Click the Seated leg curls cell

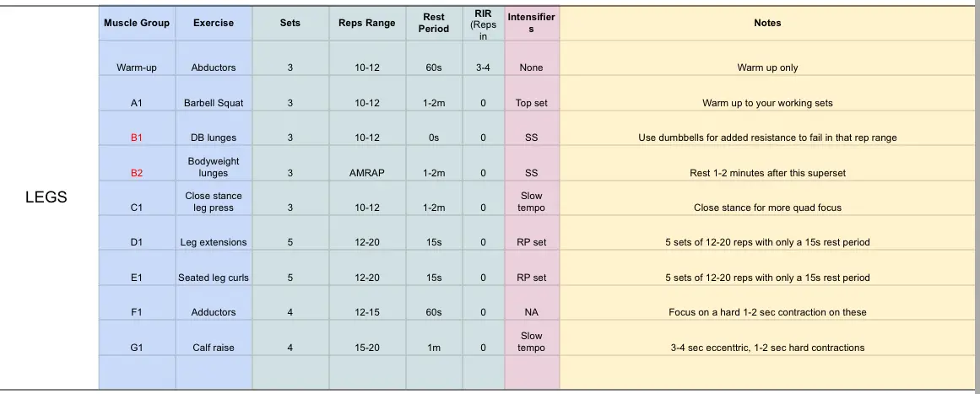tap(214, 278)
